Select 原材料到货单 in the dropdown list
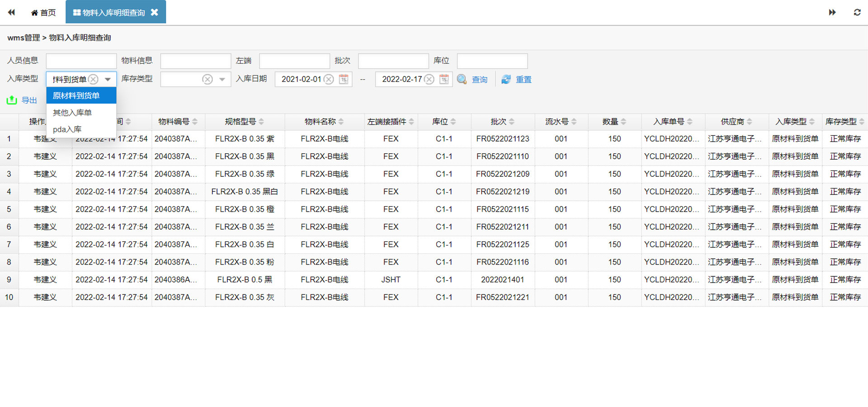 [81, 95]
